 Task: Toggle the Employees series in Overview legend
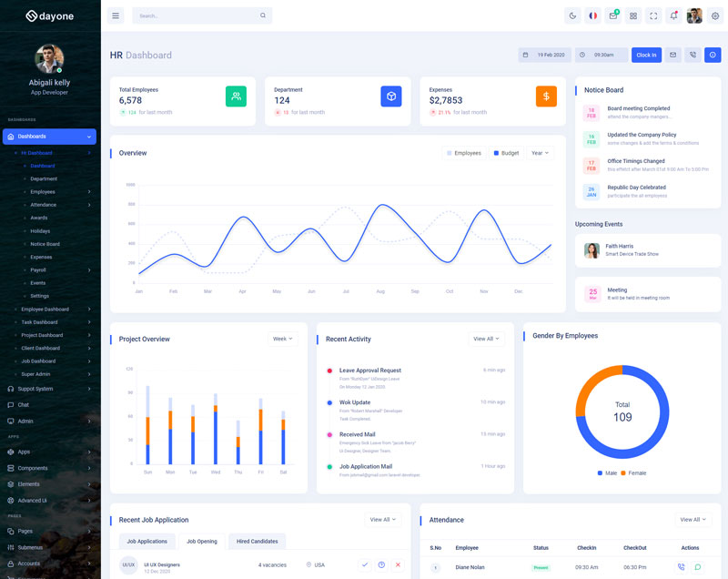coord(464,153)
